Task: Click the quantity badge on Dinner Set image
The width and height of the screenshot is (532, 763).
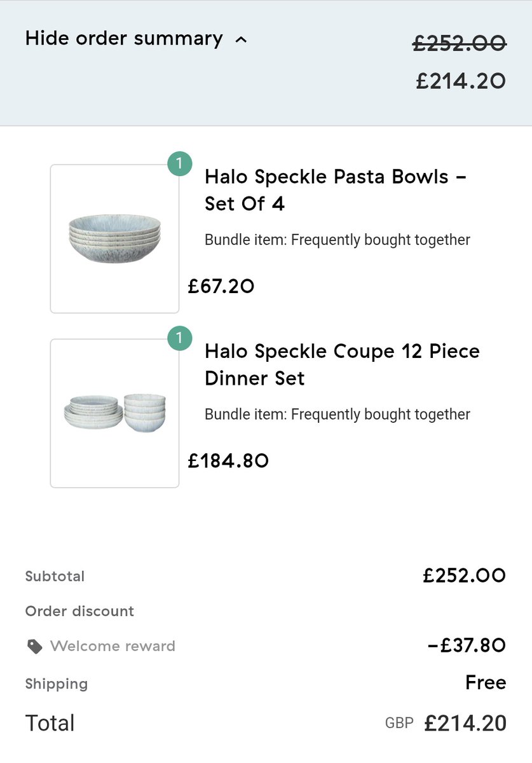Action: point(179,339)
